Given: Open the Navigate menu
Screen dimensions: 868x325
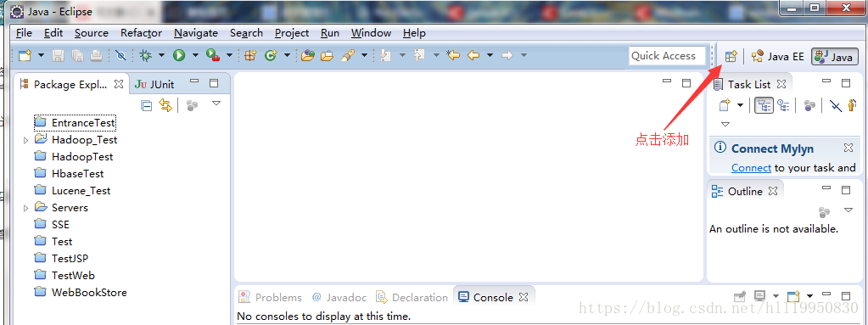Looking at the screenshot, I should coord(196,33).
